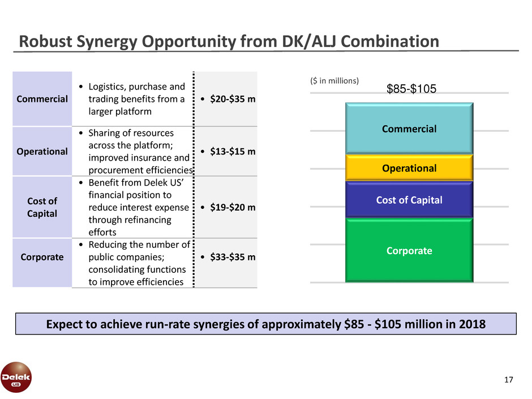This screenshot has width=532, height=399.
Task: Click the slide title about Robust Synergy Opportunity
Action: (229, 41)
